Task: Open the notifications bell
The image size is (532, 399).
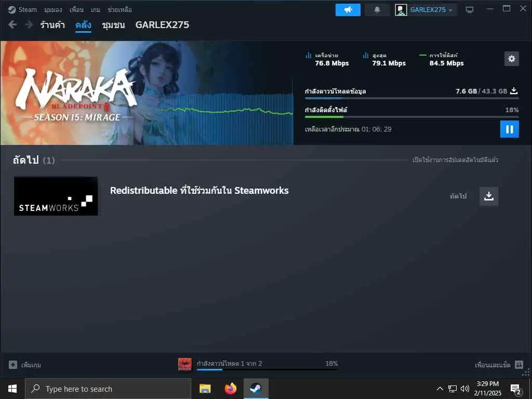Action: click(377, 10)
